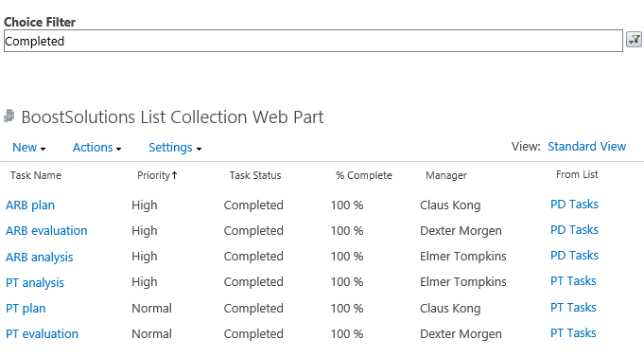Sort by Task Status column header

pos(255,175)
